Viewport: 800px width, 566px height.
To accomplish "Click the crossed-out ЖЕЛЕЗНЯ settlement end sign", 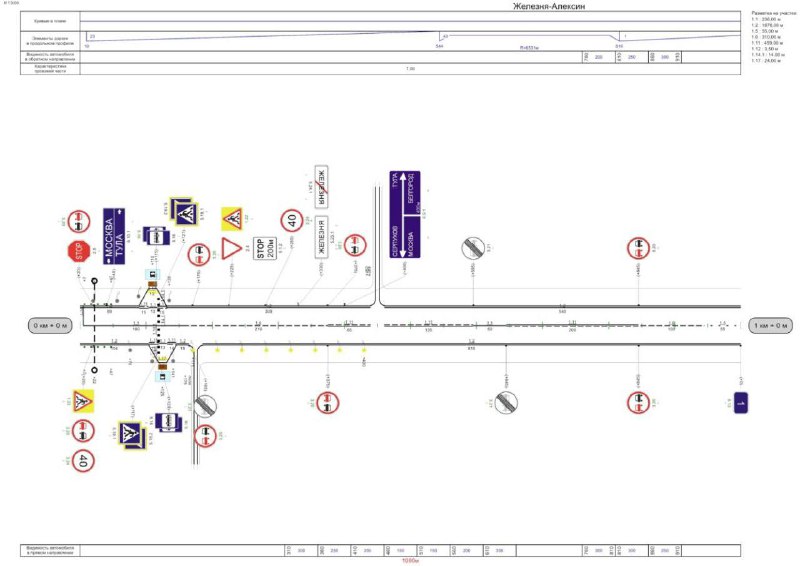I will (321, 187).
